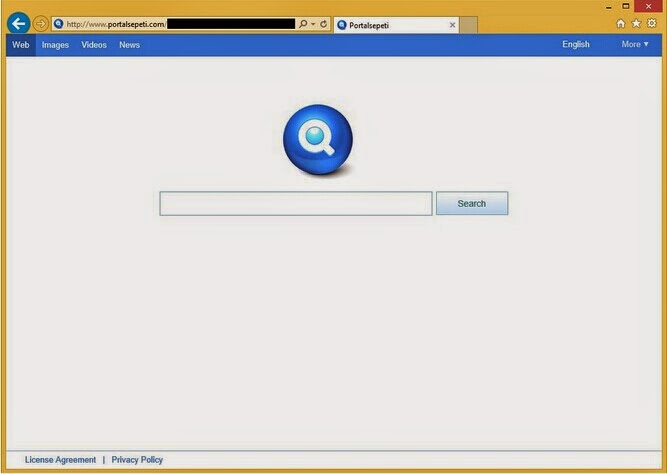Go back with the browser back arrow
The image size is (667, 474).
click(x=18, y=23)
